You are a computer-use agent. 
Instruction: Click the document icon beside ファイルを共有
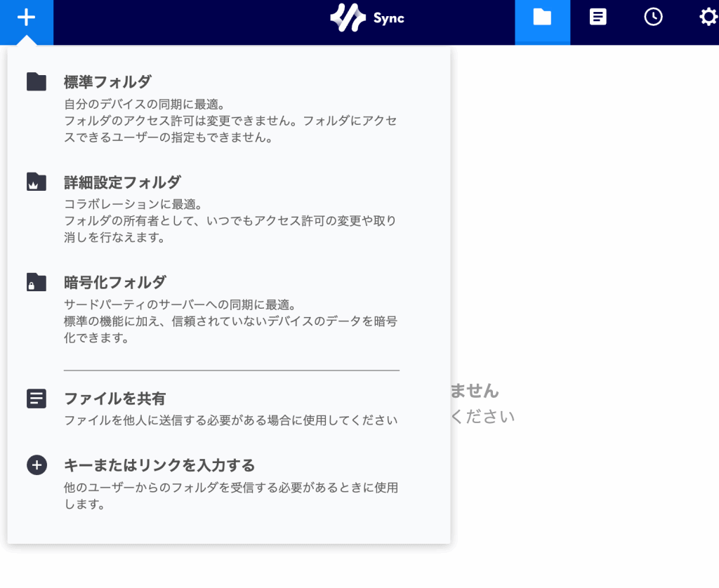click(37, 399)
